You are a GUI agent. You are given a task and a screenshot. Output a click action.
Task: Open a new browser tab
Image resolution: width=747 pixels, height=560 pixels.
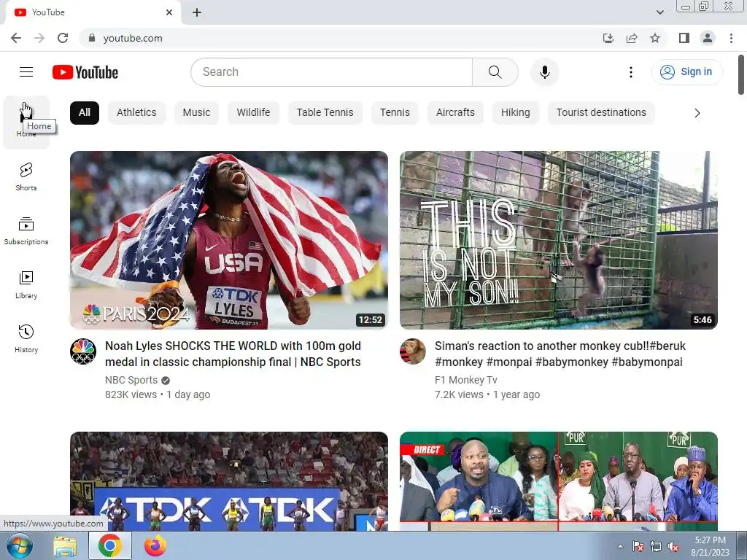pos(197,12)
